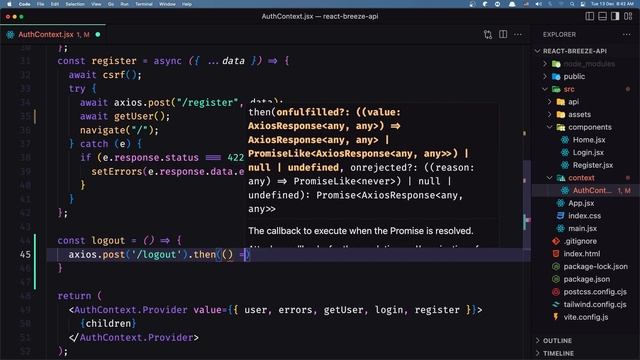Open editor More Actions ellipsis
The width and height of the screenshot is (640, 360).
(x=518, y=35)
